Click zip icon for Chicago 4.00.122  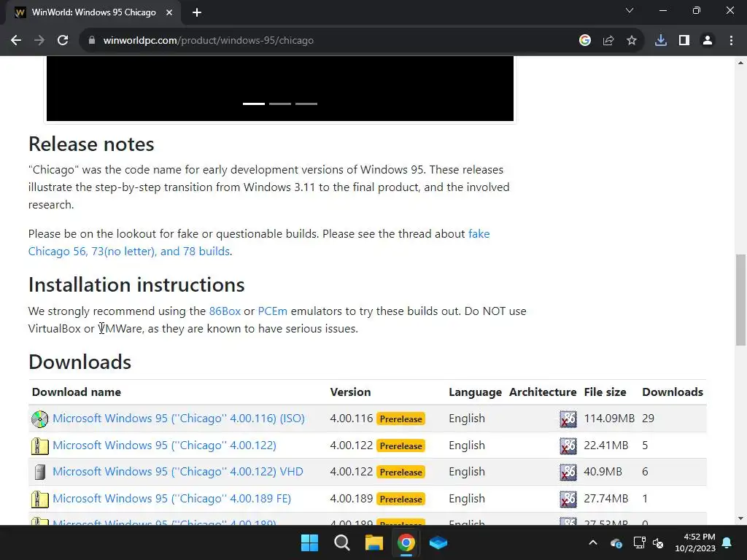click(39, 446)
